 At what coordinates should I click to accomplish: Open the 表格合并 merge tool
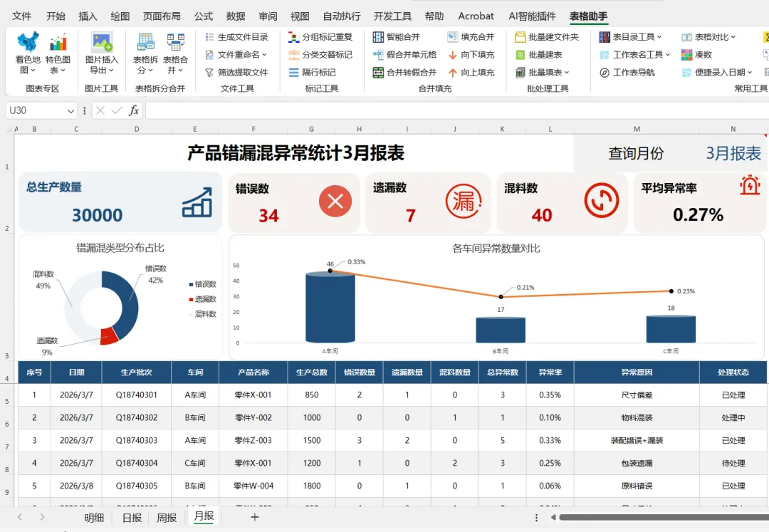[175, 53]
